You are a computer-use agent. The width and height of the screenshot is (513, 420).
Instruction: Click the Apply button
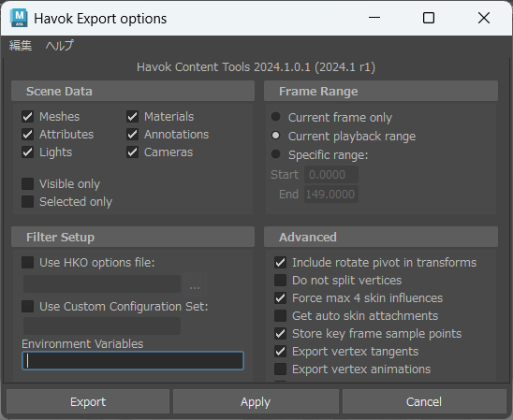256,401
